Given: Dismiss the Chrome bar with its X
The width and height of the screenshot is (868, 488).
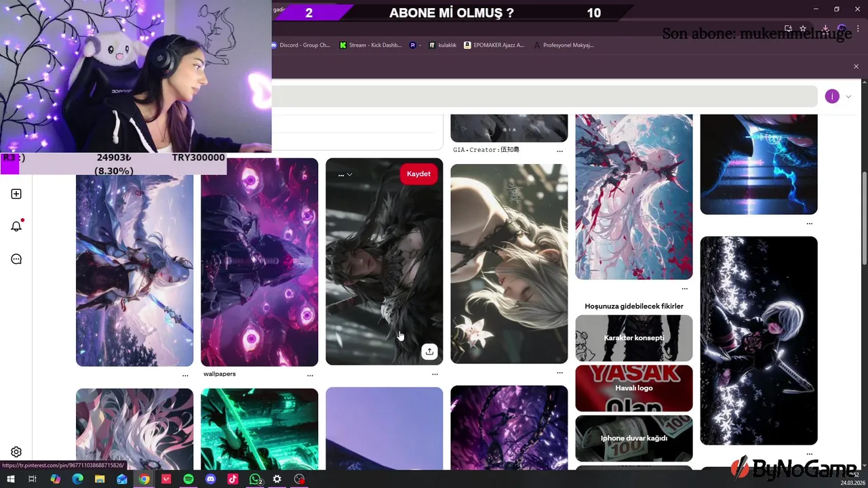Looking at the screenshot, I should 856,66.
